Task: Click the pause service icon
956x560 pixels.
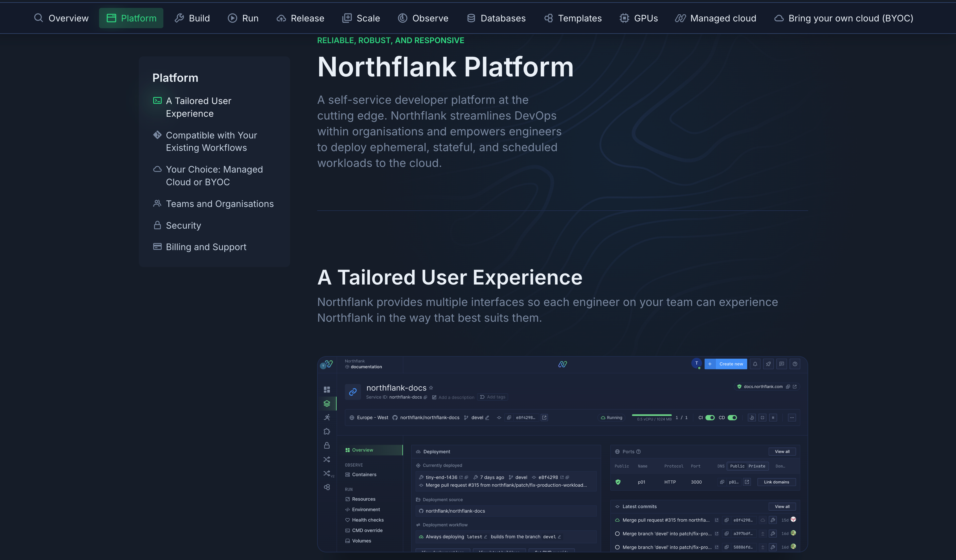Action: (773, 417)
